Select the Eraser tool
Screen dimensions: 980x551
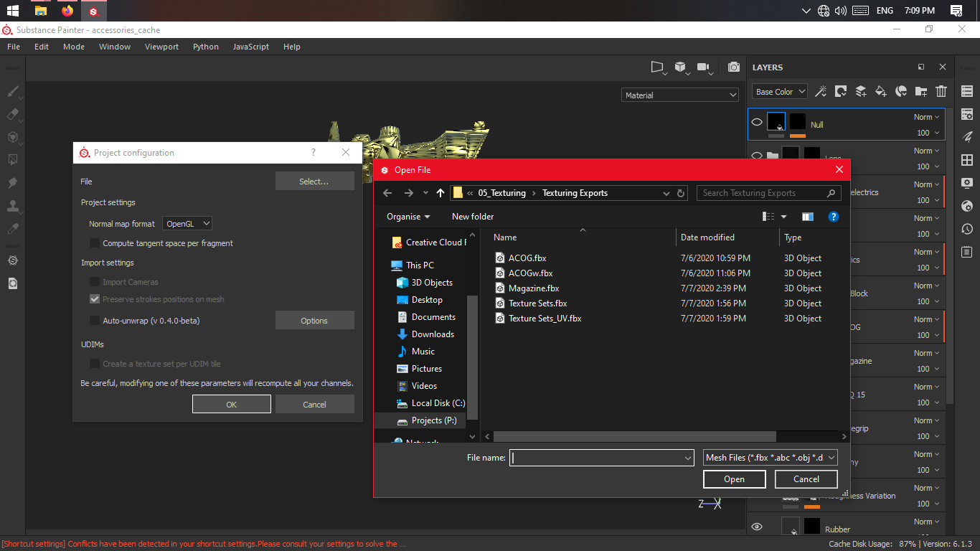tap(12, 114)
